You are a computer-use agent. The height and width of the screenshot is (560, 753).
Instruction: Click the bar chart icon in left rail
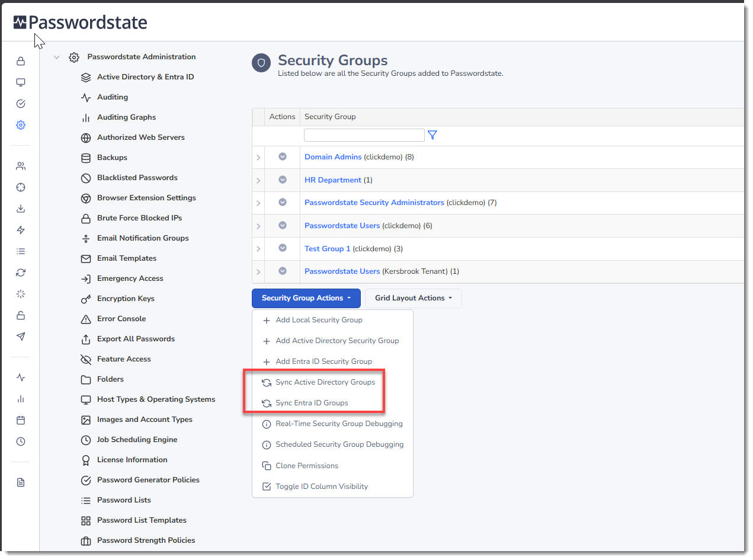[x=21, y=399]
